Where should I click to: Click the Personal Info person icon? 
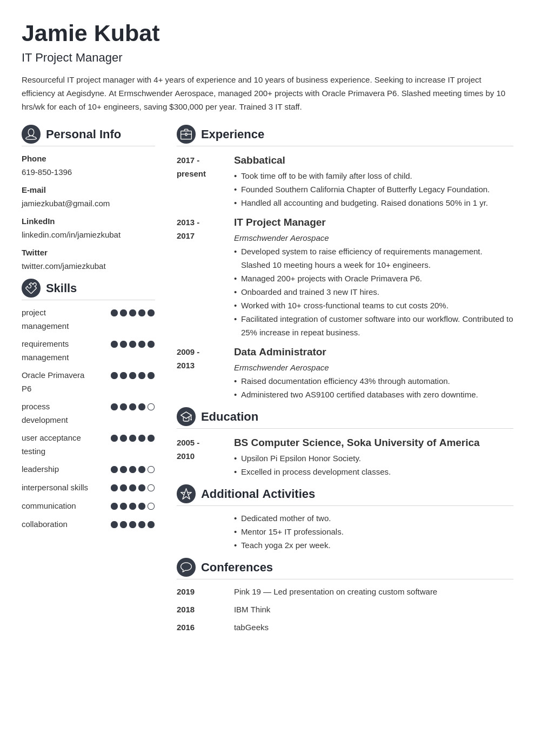point(31,134)
